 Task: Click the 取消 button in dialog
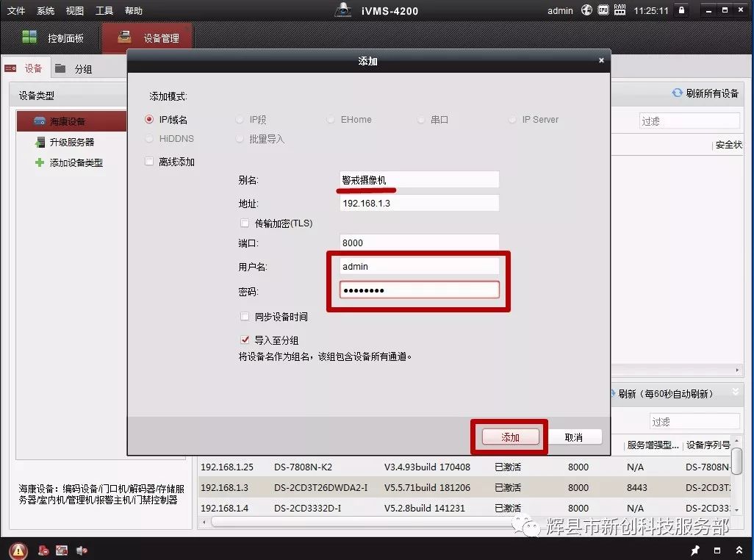pos(573,437)
